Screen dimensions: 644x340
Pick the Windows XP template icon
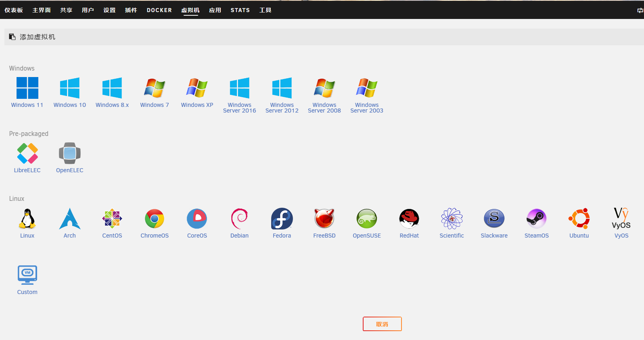(x=197, y=88)
